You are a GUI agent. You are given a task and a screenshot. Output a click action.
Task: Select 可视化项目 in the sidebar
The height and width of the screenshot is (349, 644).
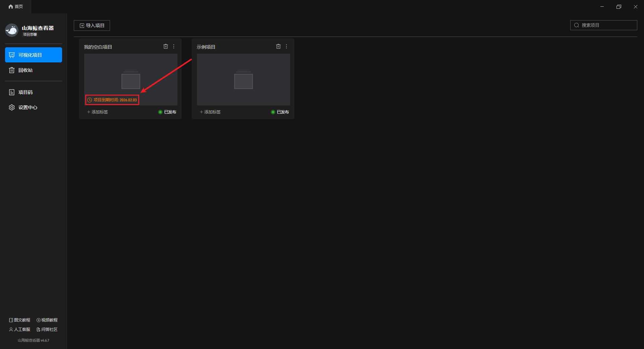pos(33,55)
